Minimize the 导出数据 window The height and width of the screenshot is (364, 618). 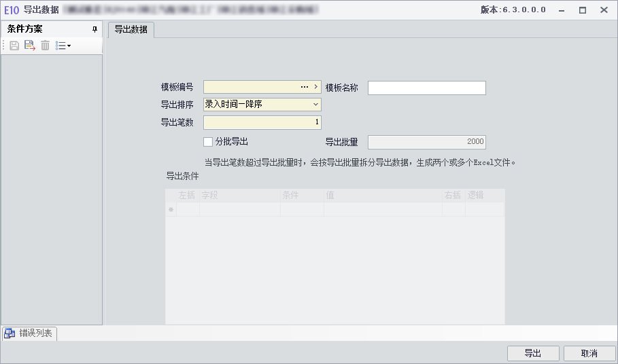[x=562, y=10]
